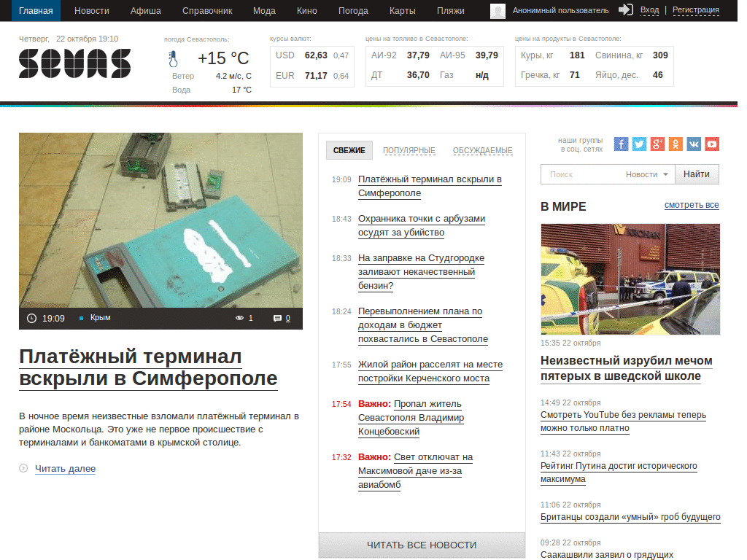Screen dimensions: 747x560
Task: Click the login arrow icon
Action: click(x=625, y=9)
